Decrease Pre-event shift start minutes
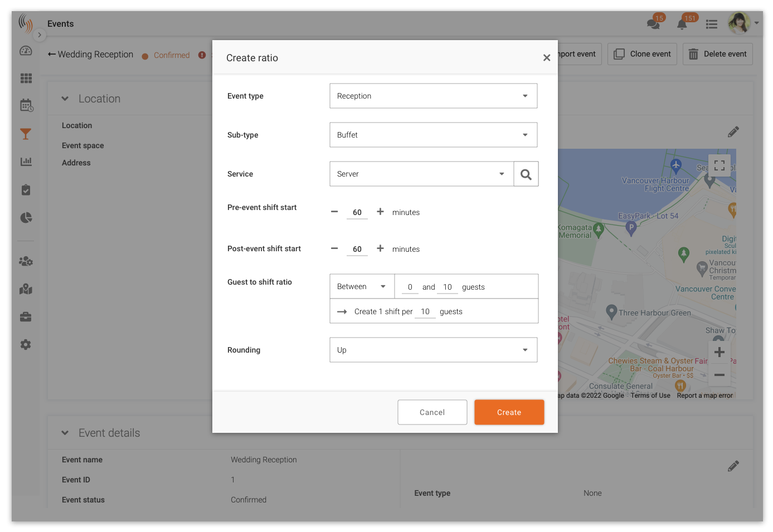 click(x=334, y=212)
